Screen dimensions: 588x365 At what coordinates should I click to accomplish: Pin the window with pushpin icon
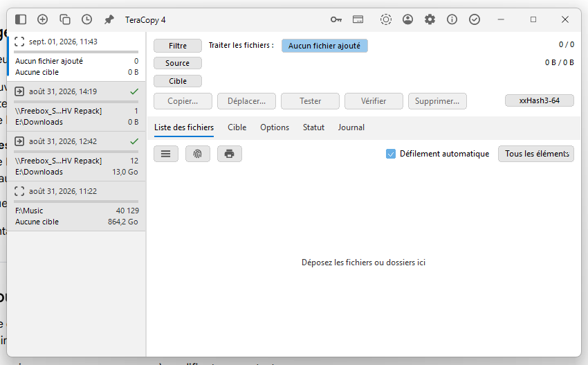109,19
